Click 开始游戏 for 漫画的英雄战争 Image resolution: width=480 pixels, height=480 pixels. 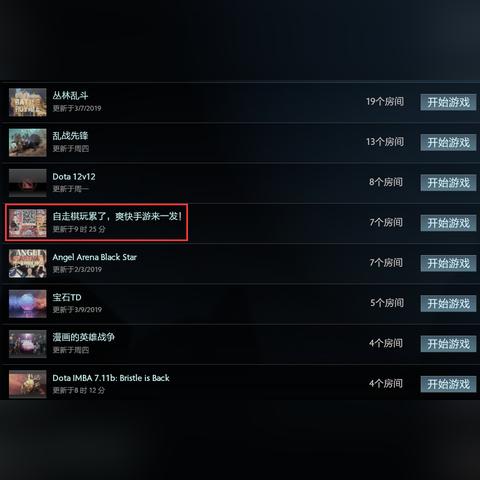pos(448,344)
